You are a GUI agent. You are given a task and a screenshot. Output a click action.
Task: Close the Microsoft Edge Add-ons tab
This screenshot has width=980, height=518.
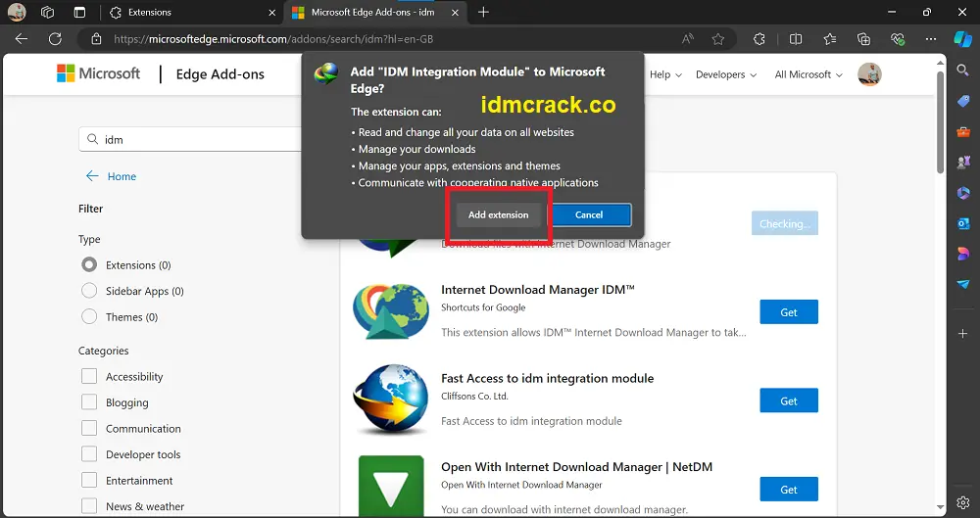[x=455, y=13]
